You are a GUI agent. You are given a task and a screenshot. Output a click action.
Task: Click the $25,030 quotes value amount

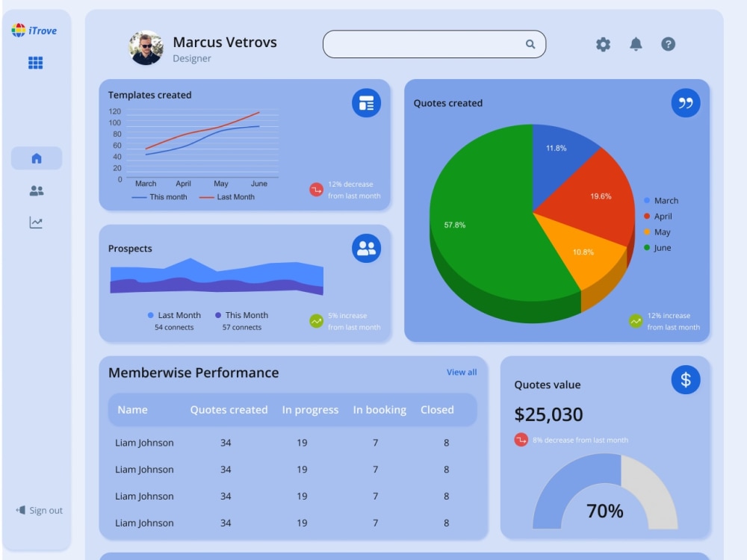(548, 414)
